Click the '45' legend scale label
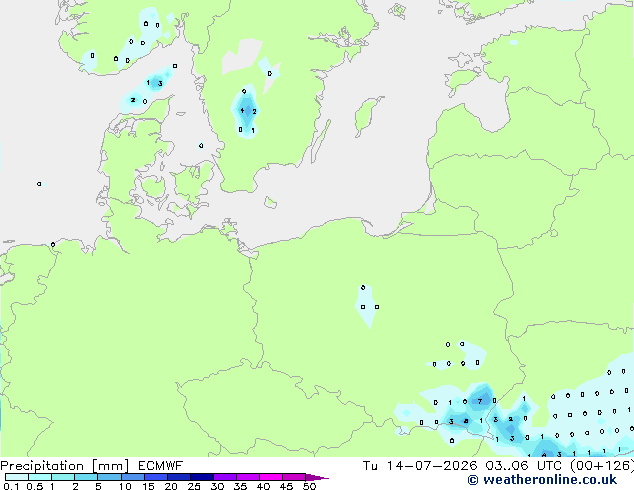 [x=286, y=486]
